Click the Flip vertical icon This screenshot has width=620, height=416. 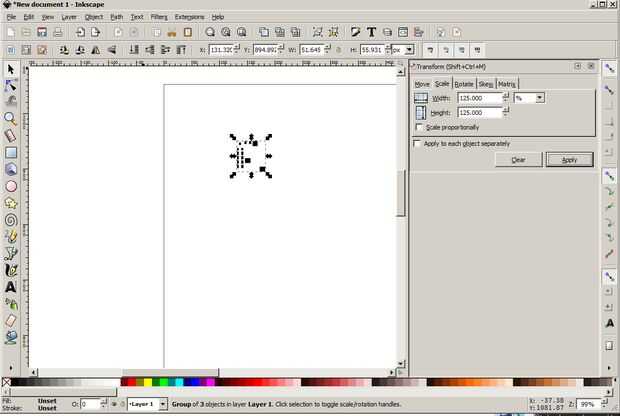(112, 50)
